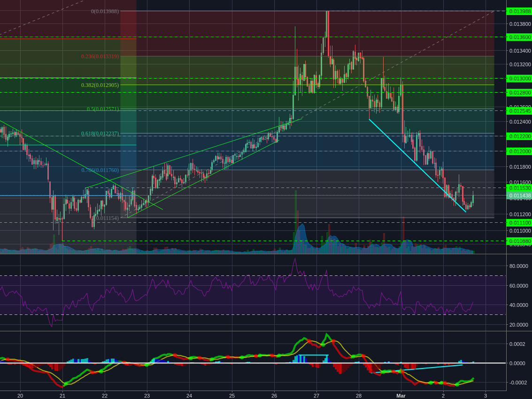Click the RSI 60.0000 scale value
The width and height of the screenshot is (532, 399).
tap(518, 286)
